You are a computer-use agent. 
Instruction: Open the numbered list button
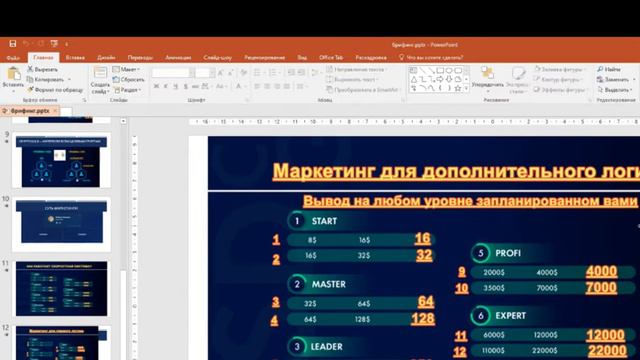pos(273,73)
